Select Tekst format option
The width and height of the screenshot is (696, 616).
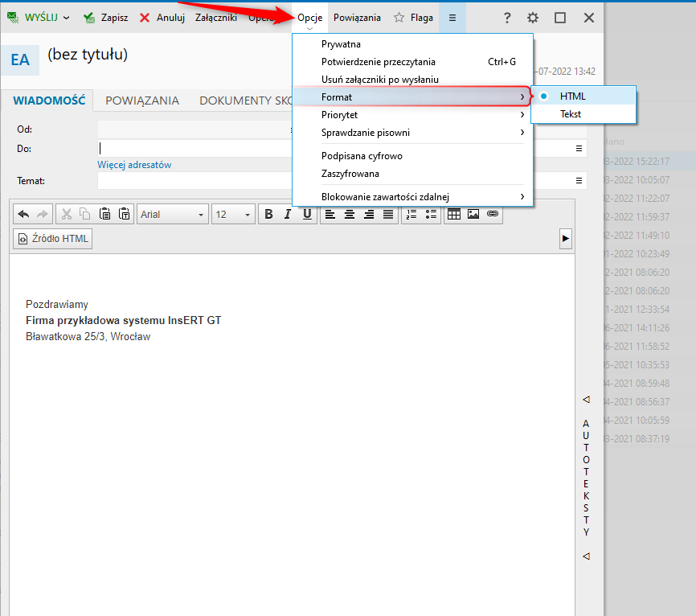(x=583, y=114)
